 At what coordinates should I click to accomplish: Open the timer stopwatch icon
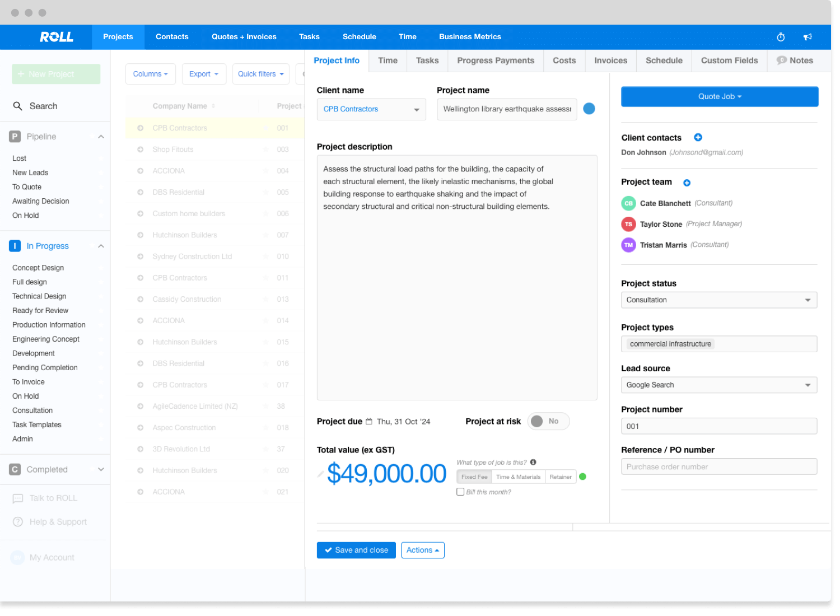(781, 37)
